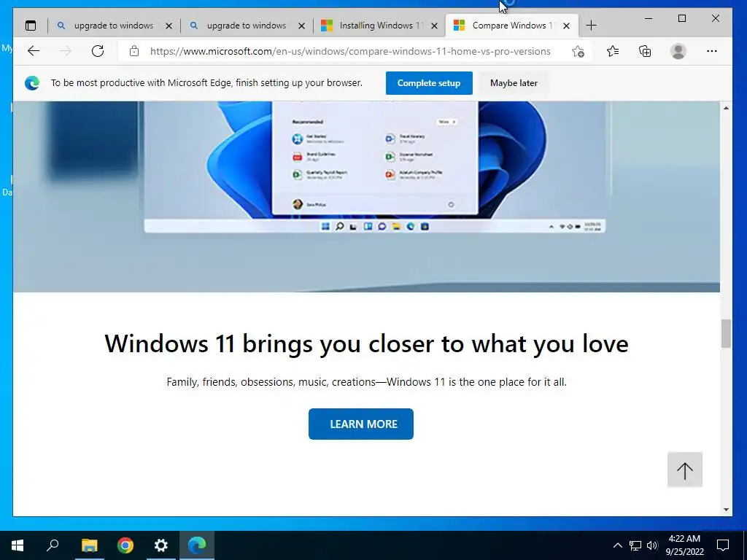This screenshot has height=560, width=747.
Task: Open network status tray icon
Action: (635, 545)
